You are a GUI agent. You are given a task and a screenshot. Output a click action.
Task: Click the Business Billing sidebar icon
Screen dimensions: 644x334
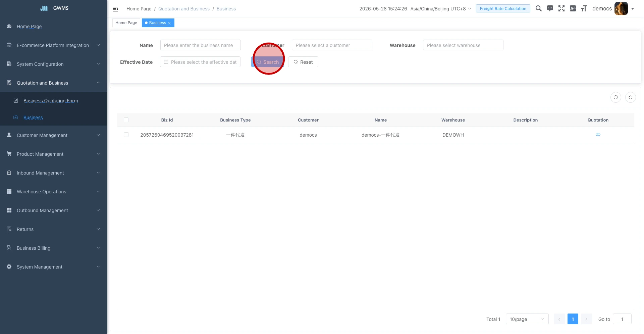[9, 248]
